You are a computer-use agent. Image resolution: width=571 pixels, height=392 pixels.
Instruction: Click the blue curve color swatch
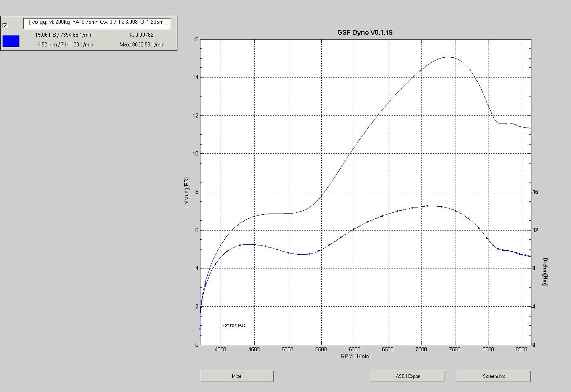pos(11,41)
